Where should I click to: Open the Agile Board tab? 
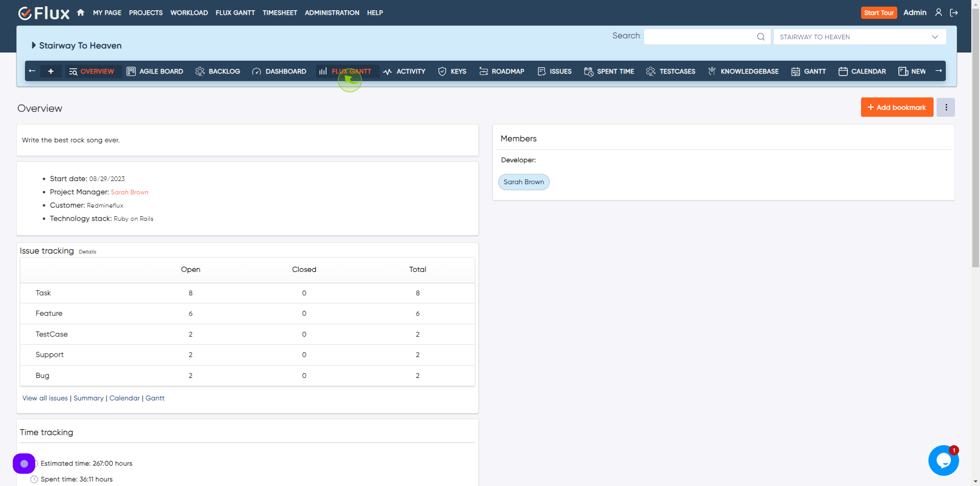(155, 71)
